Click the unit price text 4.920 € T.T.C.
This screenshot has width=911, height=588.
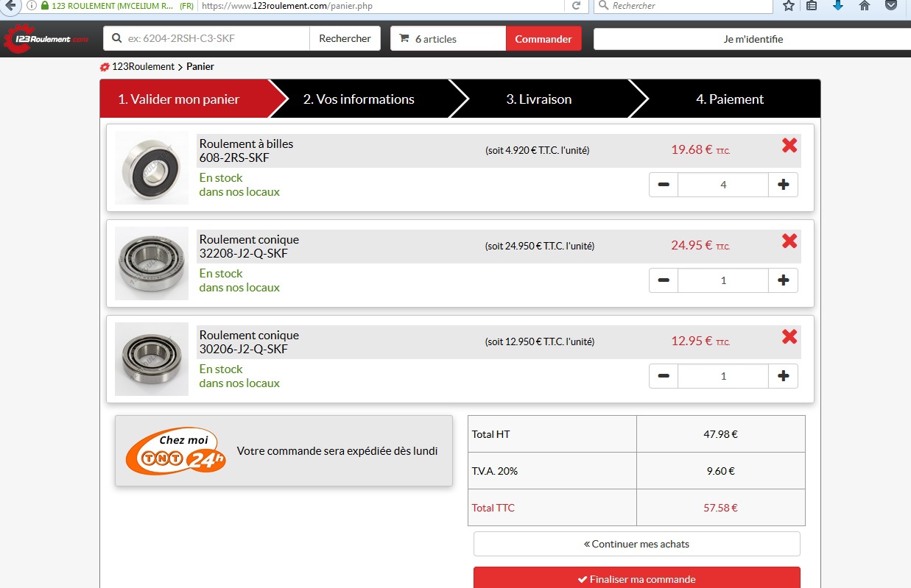pyautogui.click(x=537, y=151)
